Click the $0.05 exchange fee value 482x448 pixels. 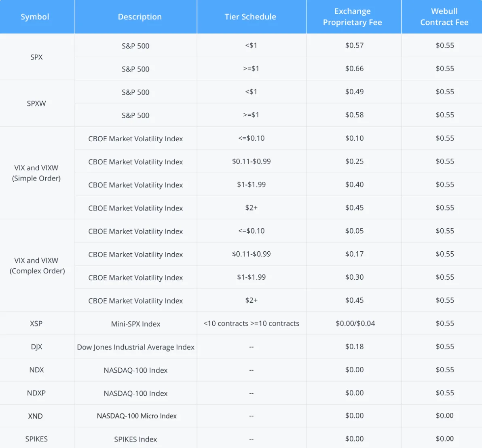[355, 231]
